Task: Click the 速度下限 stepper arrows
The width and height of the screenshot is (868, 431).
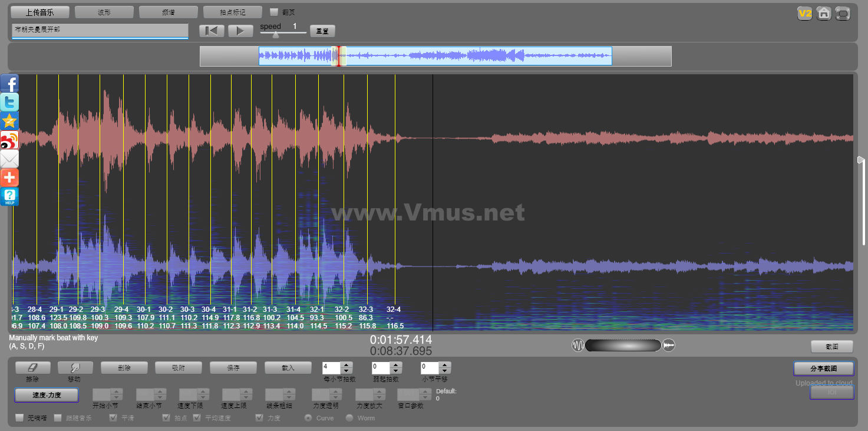Action: click(203, 394)
